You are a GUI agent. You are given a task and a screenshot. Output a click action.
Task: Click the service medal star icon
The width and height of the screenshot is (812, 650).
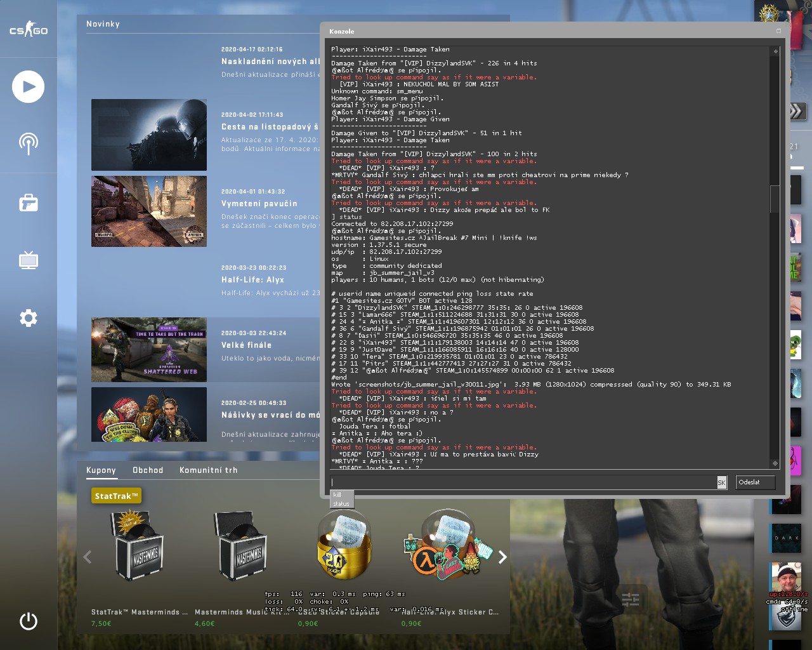click(x=769, y=13)
